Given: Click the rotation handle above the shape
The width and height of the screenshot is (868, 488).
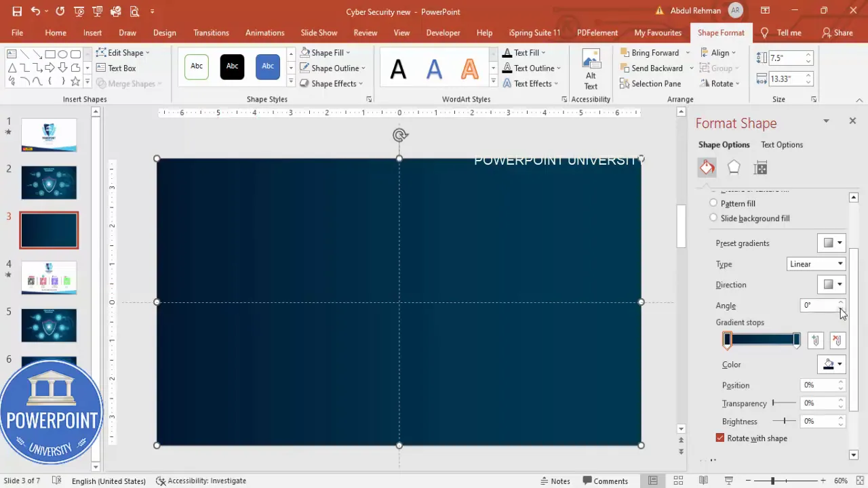Looking at the screenshot, I should click(399, 135).
